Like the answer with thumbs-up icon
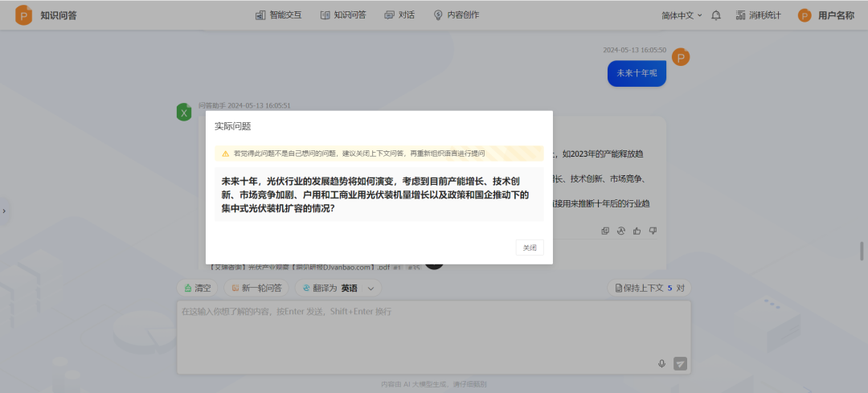Viewport: 868px width, 393px height. 637,231
